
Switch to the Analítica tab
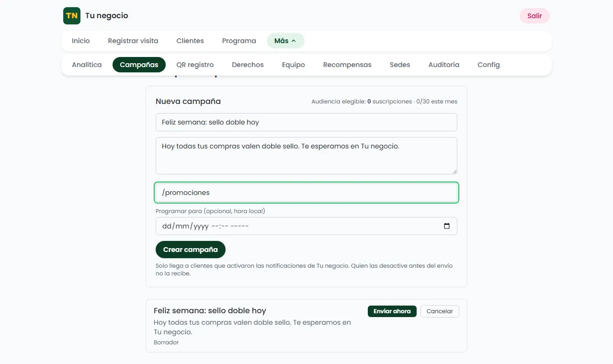[x=87, y=65]
